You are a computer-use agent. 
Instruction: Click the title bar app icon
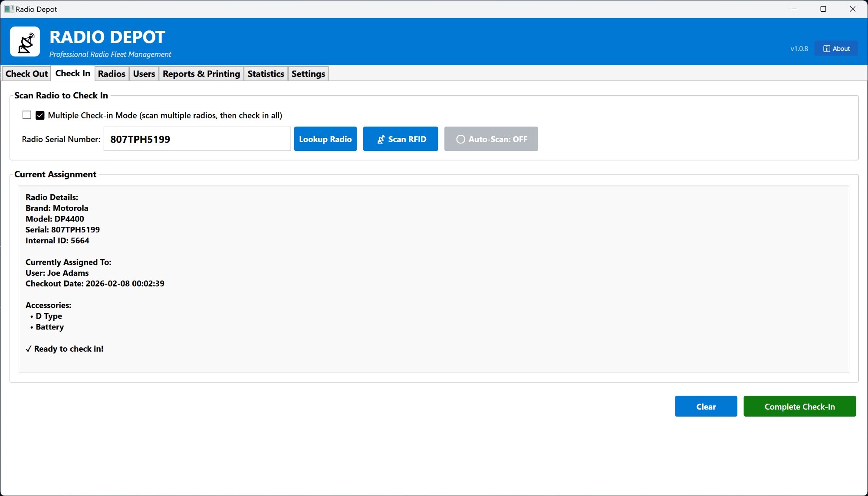coord(9,9)
